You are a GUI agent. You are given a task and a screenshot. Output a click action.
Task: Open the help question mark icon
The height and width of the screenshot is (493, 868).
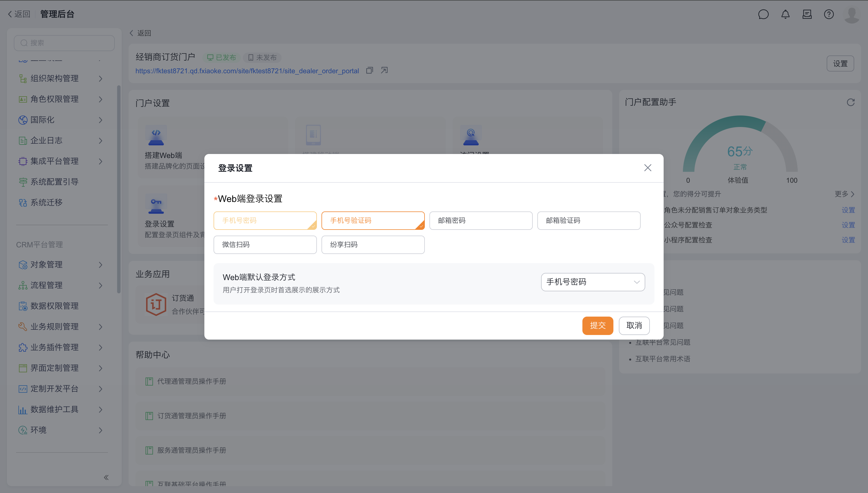coord(828,14)
